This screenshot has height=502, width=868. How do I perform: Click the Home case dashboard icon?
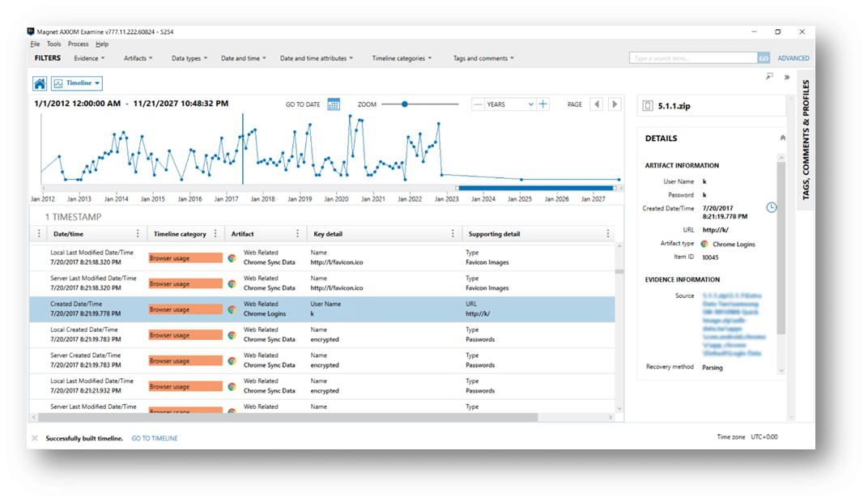pyautogui.click(x=39, y=83)
